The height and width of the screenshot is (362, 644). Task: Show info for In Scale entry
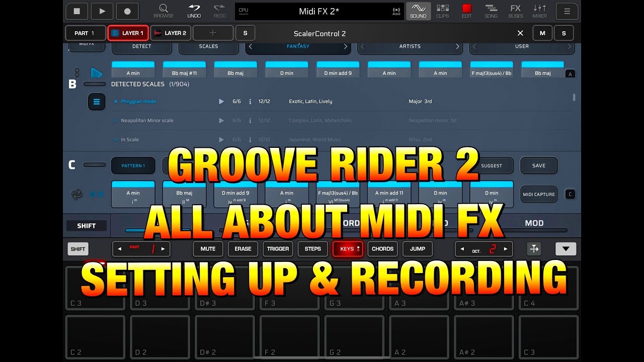[250, 140]
